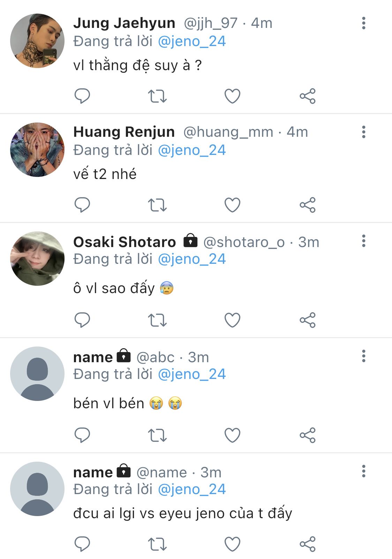Open Huang Renjun's profile name
The width and height of the screenshot is (392, 559).
point(124,132)
